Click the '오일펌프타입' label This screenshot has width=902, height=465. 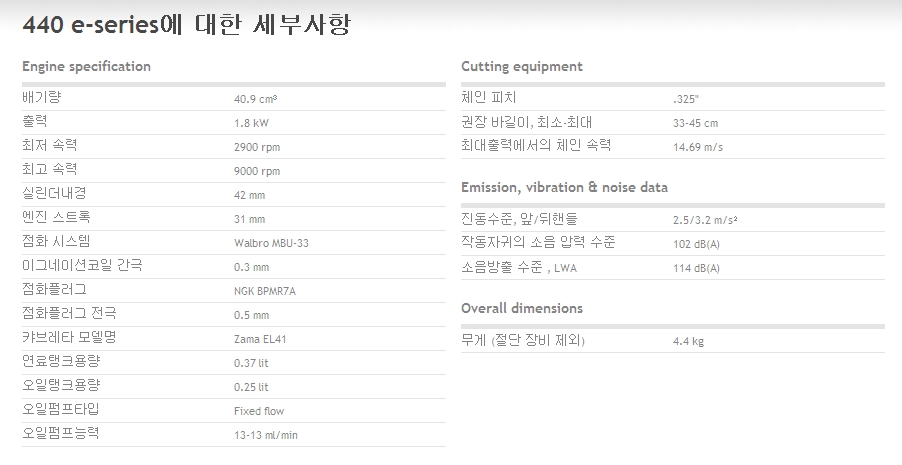tap(61, 410)
